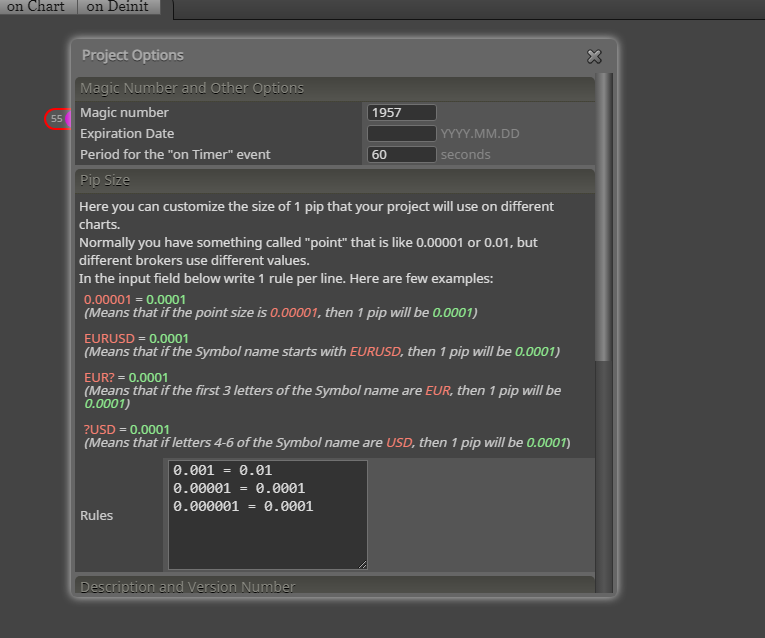The width and height of the screenshot is (765, 638).
Task: Collapse the Magic Number and Other Options section
Action: [335, 88]
